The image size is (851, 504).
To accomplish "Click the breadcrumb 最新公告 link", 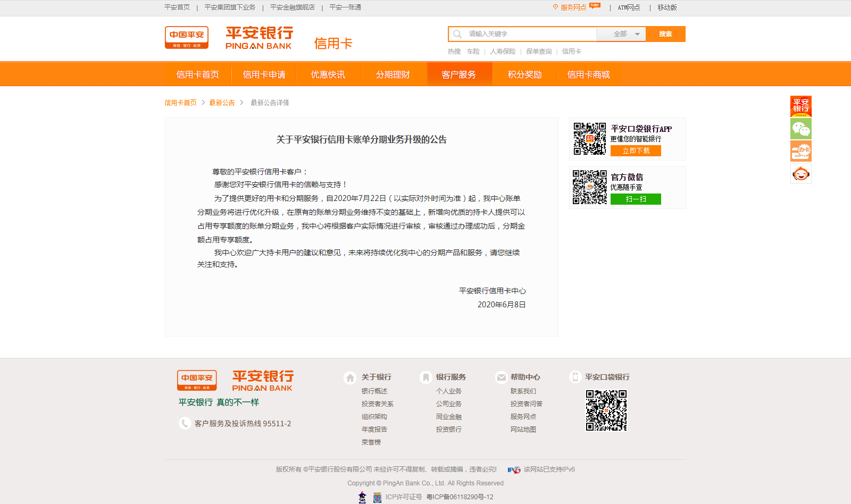I will click(x=222, y=103).
